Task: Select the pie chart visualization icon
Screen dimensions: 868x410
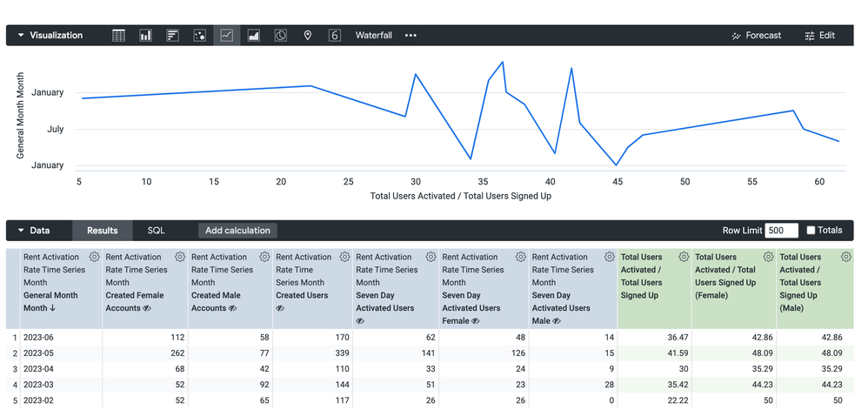Action: click(x=281, y=36)
